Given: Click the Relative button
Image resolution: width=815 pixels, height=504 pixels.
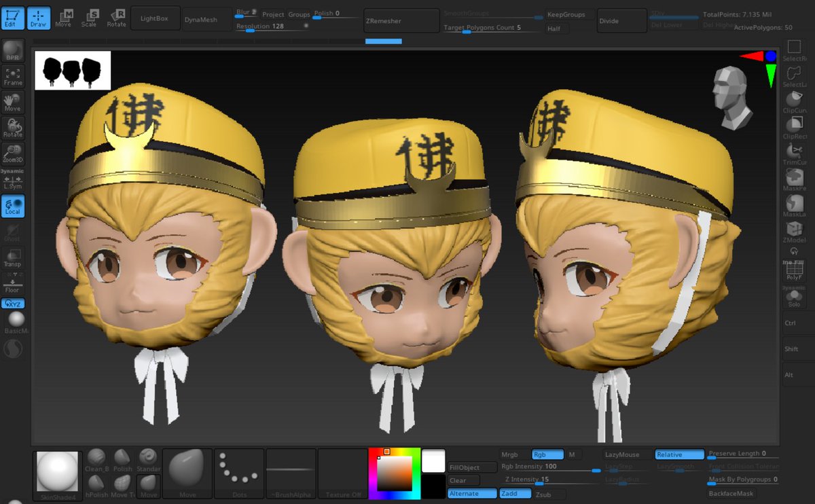Looking at the screenshot, I should pos(680,454).
